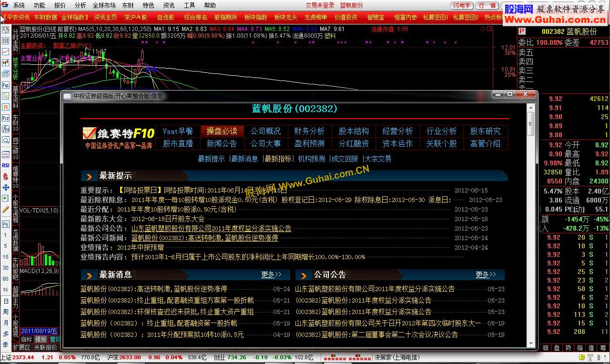
Task: Click the signal antenna icon in status bar
Action: tap(590, 357)
